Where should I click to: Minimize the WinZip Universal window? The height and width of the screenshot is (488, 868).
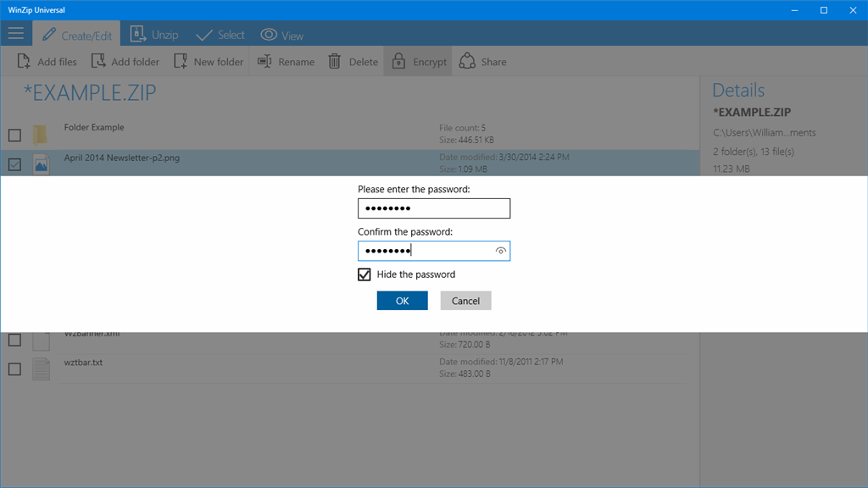click(x=794, y=10)
